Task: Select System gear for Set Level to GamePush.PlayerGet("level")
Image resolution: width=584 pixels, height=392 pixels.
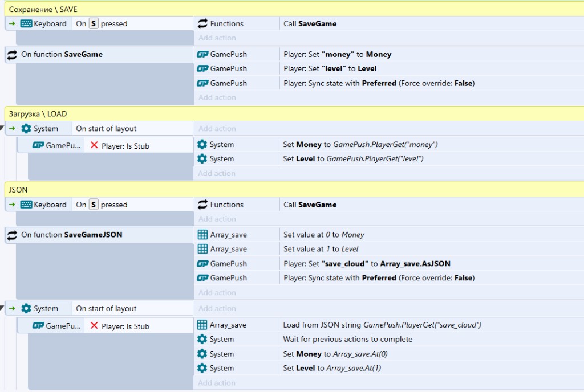Action: (x=202, y=159)
